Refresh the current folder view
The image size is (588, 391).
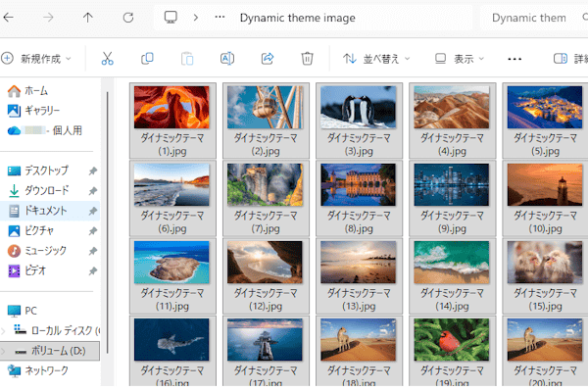pyautogui.click(x=128, y=18)
